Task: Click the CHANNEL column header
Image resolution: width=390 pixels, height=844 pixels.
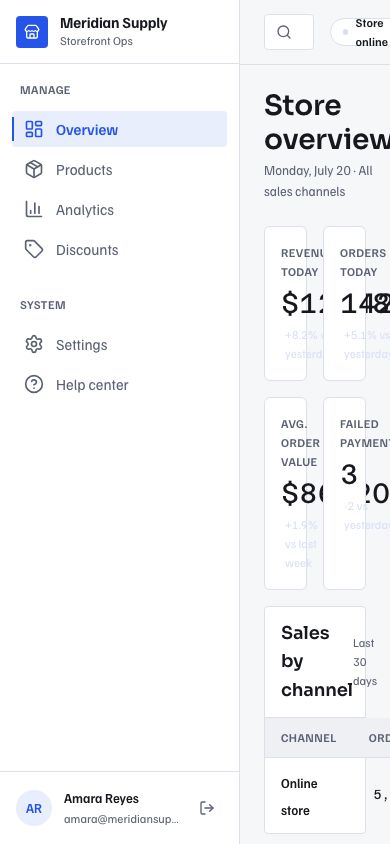Action: [x=308, y=738]
